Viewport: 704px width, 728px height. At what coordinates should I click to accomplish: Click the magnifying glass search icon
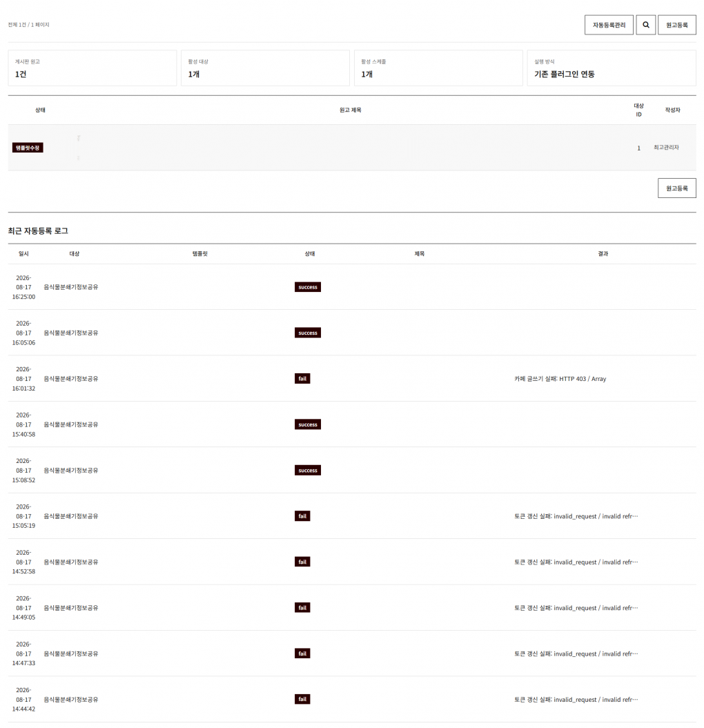[x=645, y=25]
